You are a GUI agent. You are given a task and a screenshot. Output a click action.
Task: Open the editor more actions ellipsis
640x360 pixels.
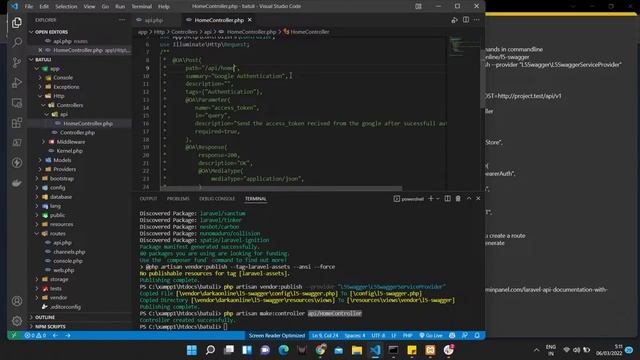[x=477, y=20]
